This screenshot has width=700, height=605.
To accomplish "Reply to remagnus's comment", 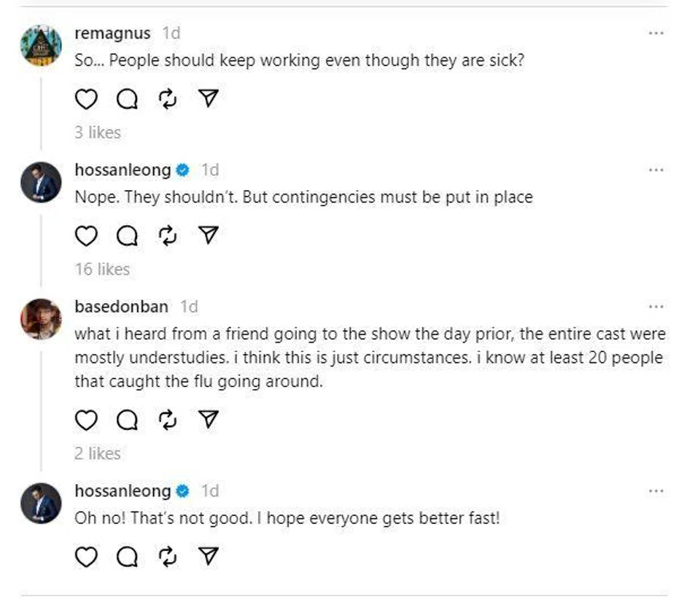I will pos(127,99).
